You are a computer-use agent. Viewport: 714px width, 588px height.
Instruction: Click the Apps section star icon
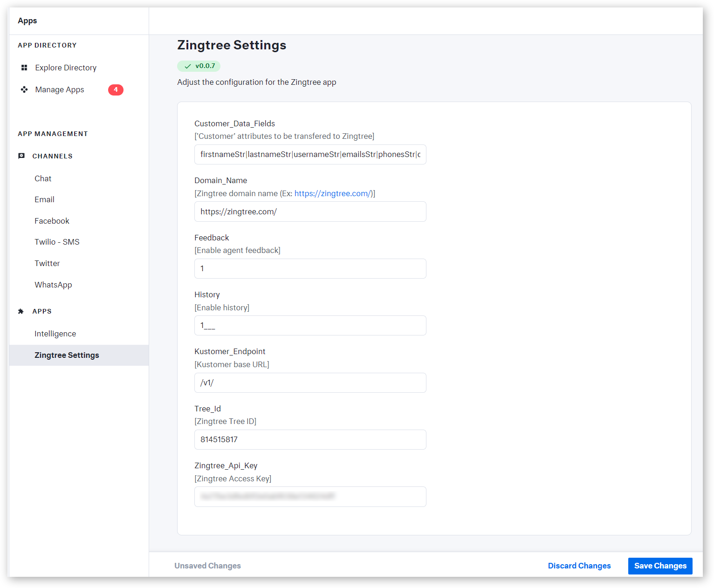[x=21, y=311]
